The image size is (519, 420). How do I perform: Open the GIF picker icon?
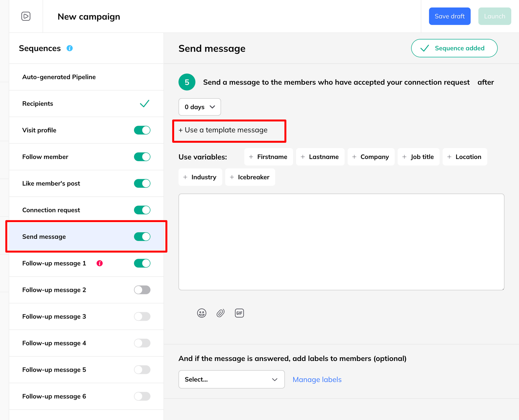(239, 313)
